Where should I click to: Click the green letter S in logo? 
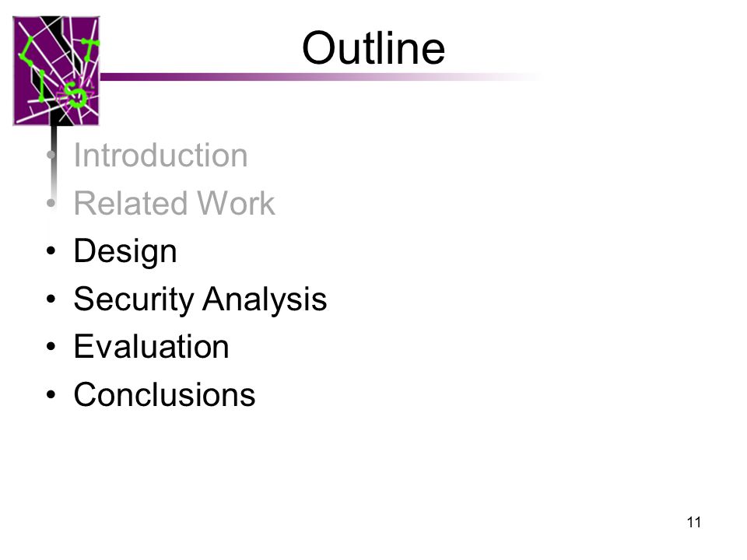[75, 94]
